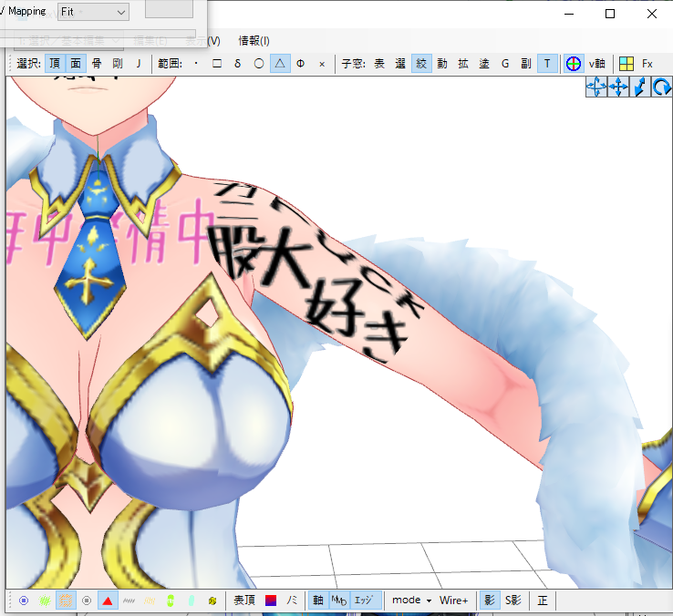
Task: Toggle the 影 shadow display
Action: pos(490,601)
